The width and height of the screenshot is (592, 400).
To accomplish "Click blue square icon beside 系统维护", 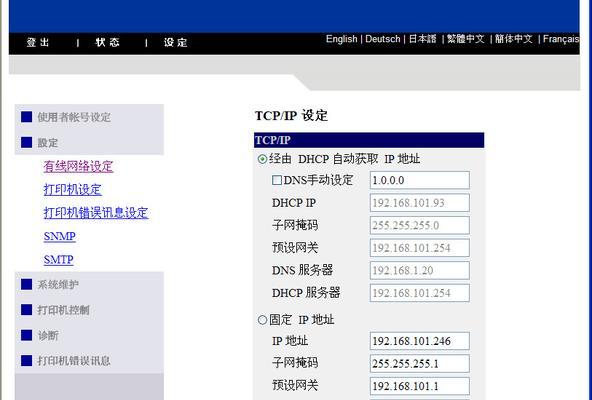I will (x=26, y=284).
